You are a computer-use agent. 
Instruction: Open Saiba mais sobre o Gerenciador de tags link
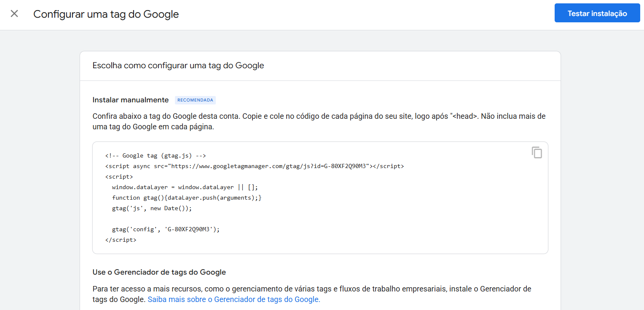234,299
